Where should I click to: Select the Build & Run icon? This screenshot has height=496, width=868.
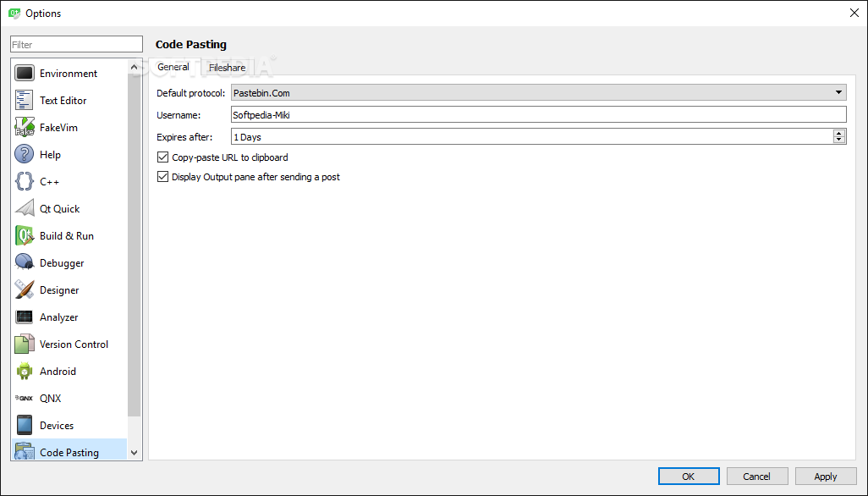(x=25, y=236)
